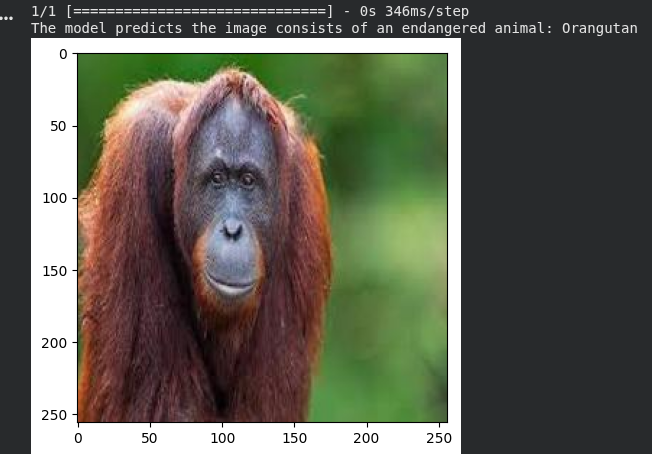652x454 pixels.
Task: Click the x-axis tick label 250
Action: point(438,437)
